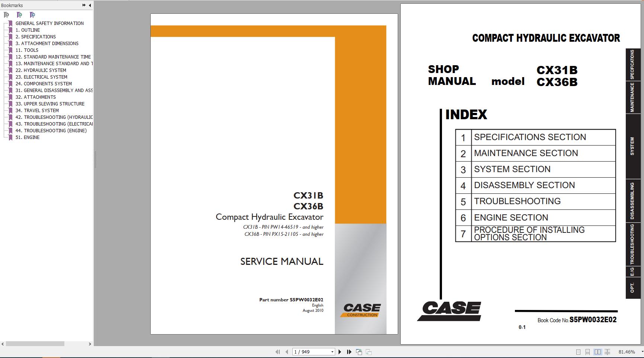Viewport: 644px width, 358px height.
Task: Open the page number dropdown
Action: click(x=332, y=352)
